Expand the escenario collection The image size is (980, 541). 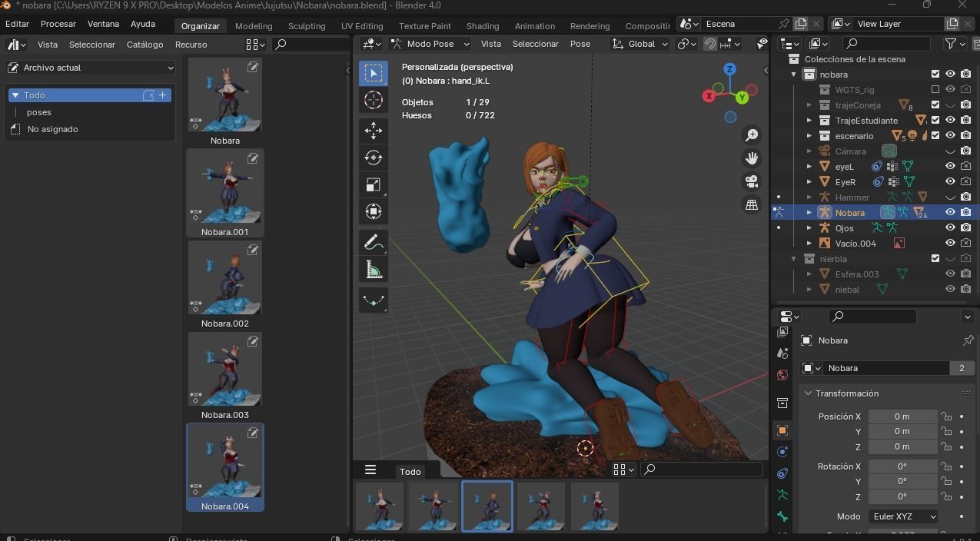pyautogui.click(x=809, y=135)
